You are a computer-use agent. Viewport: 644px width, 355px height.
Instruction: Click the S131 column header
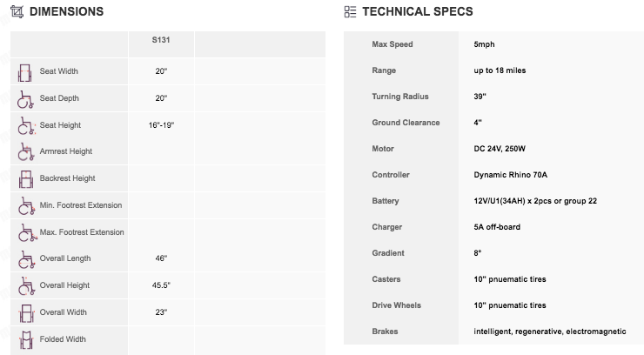(161, 40)
